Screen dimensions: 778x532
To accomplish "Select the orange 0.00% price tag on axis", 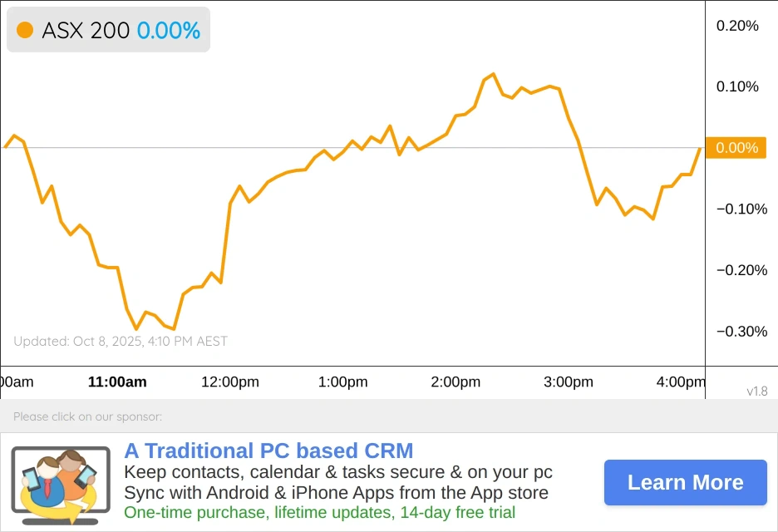I will (x=736, y=148).
